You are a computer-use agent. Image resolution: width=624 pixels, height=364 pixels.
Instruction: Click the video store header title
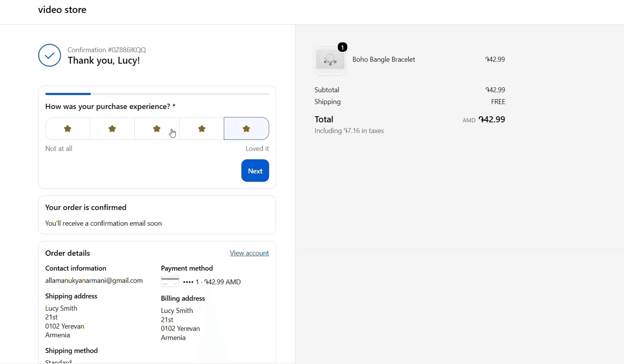(x=62, y=10)
